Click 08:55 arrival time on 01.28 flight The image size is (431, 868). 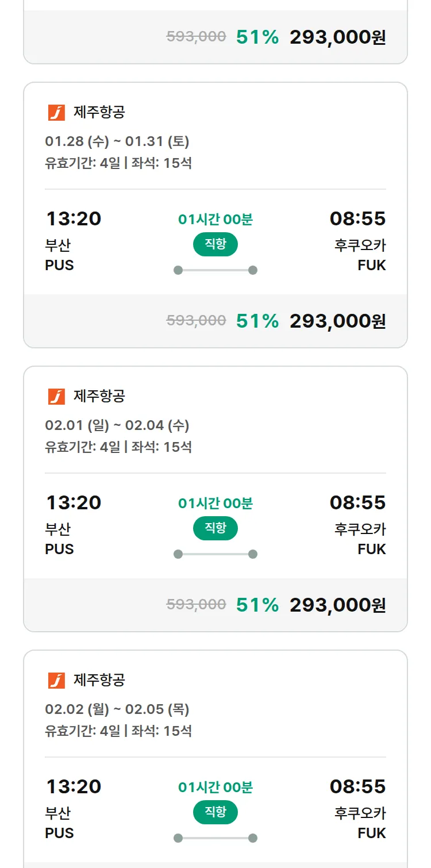point(357,219)
